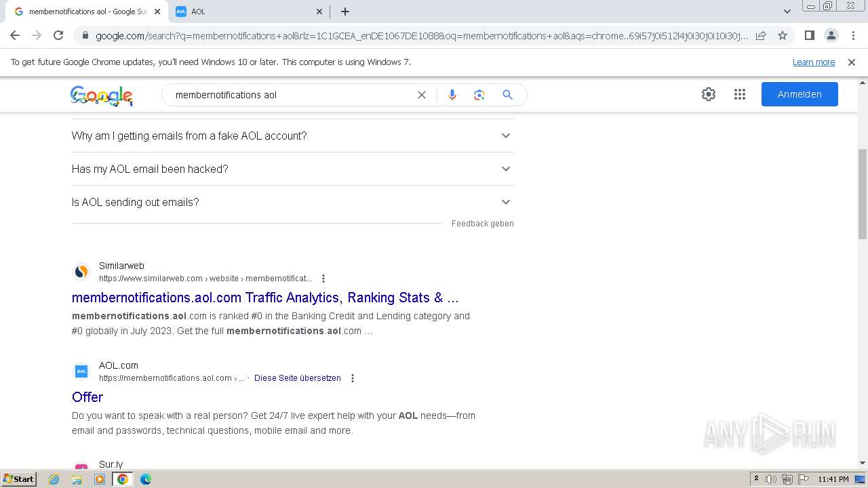Expand 'Is AOL sending out emails?'
Image resolution: width=868 pixels, height=488 pixels.
tap(292, 202)
